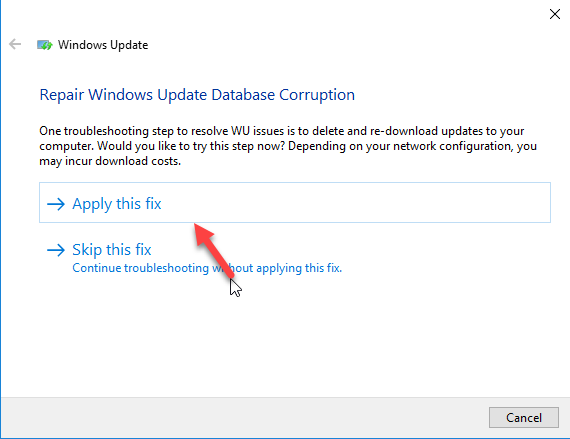Viewport: 570px width, 439px height.
Task: Click empty space inside Apply this fix box
Action: click(356, 203)
